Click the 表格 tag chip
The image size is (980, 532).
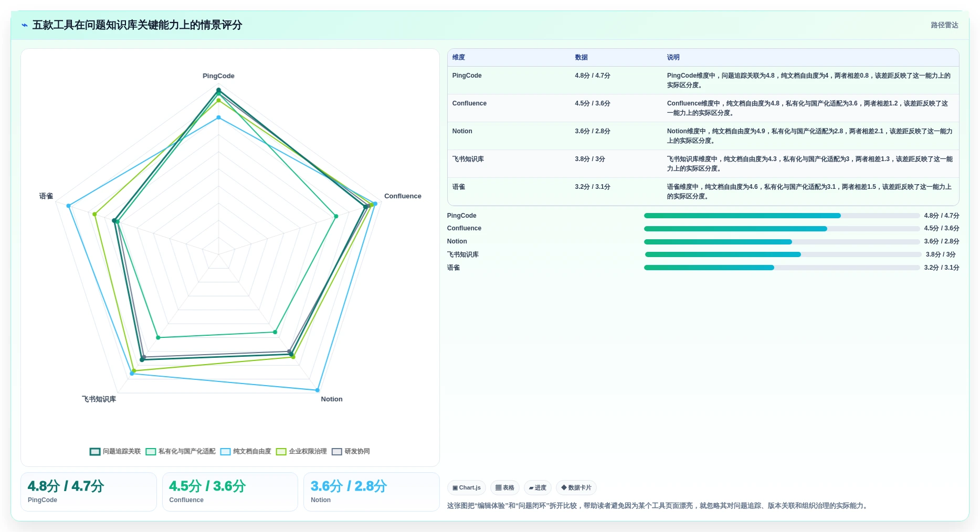(x=504, y=487)
